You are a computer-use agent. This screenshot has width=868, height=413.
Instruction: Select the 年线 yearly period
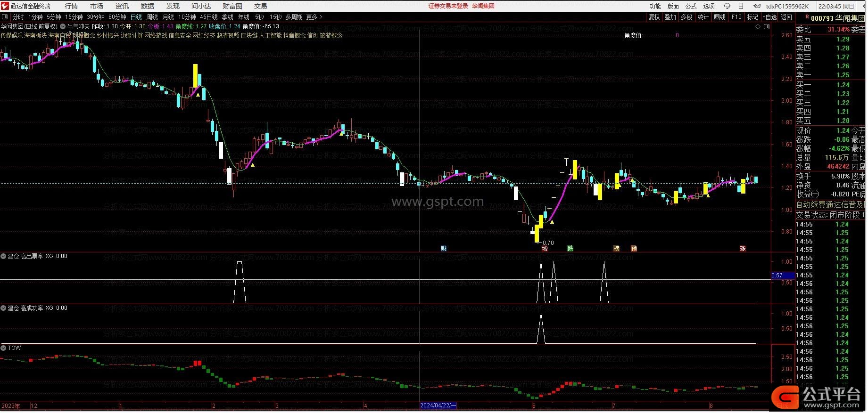pos(244,17)
